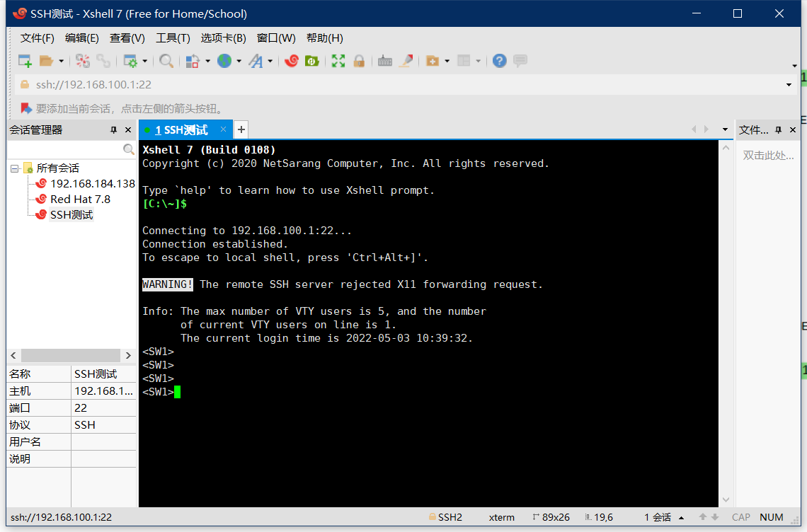Image resolution: width=807 pixels, height=532 pixels.
Task: Click the Disconnect toolbar icon
Action: 82,61
